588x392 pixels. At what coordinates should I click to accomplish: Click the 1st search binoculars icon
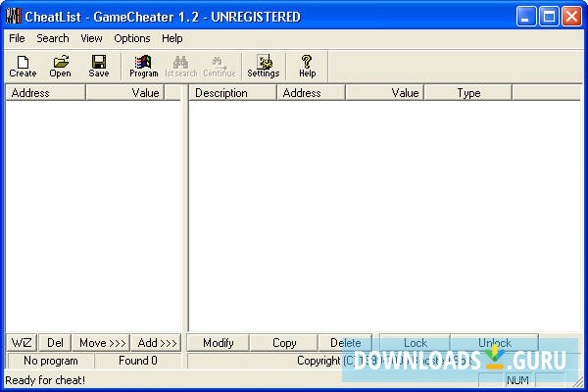[180, 67]
